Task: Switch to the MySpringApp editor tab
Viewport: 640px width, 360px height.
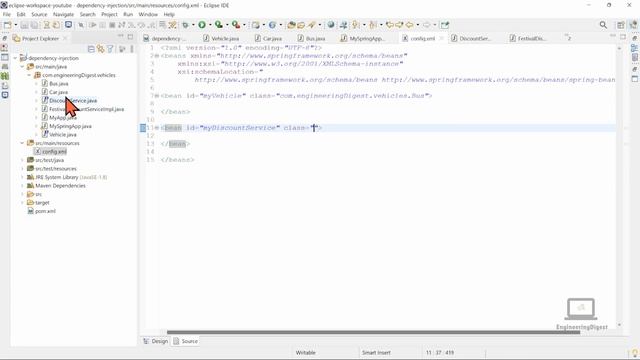Action: [362, 38]
